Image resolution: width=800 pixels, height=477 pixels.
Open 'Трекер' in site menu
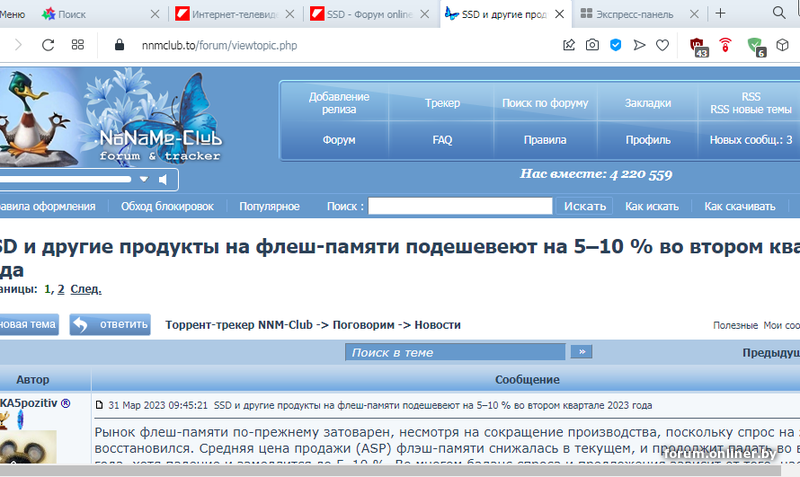[442, 103]
